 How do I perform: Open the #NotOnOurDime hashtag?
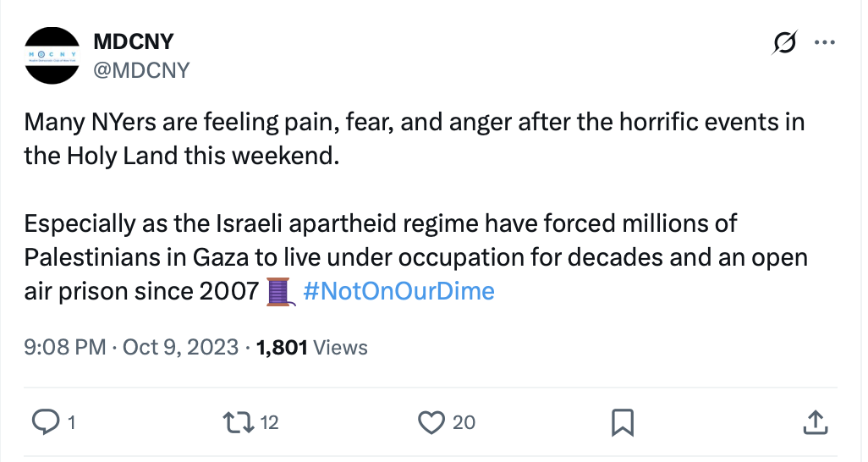(398, 291)
